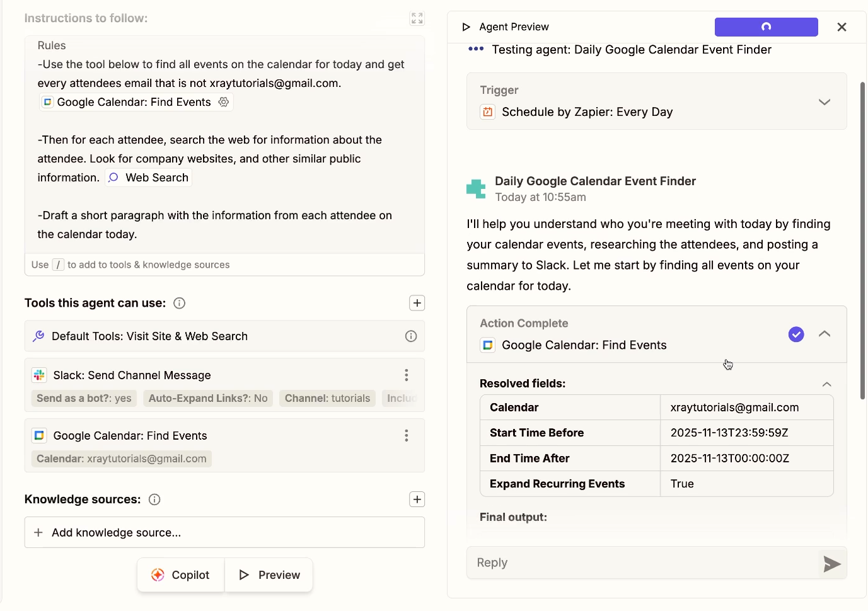Viewport: 868px width, 611px height.
Task: Click the Preview button
Action: (269, 575)
